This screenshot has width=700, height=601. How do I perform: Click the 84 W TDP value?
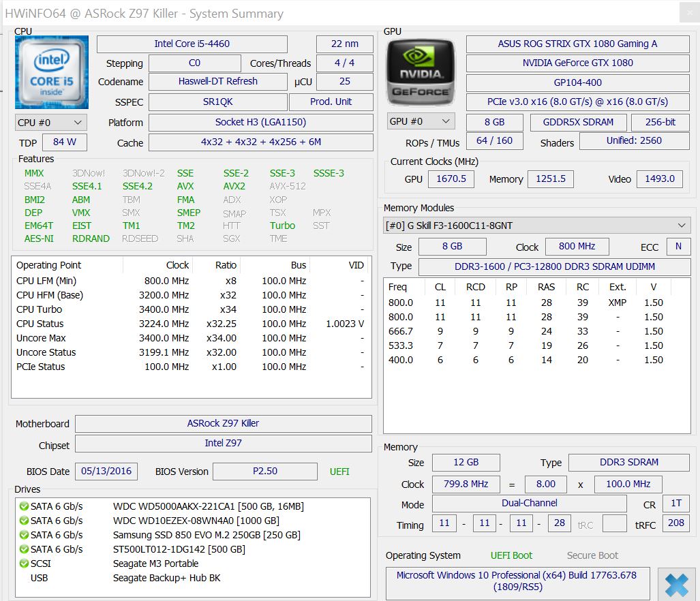(x=65, y=142)
